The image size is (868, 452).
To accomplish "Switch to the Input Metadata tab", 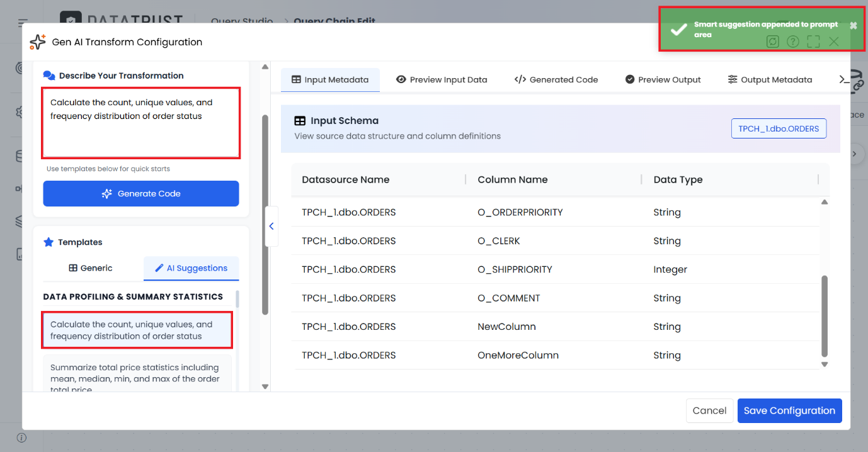I will point(330,80).
